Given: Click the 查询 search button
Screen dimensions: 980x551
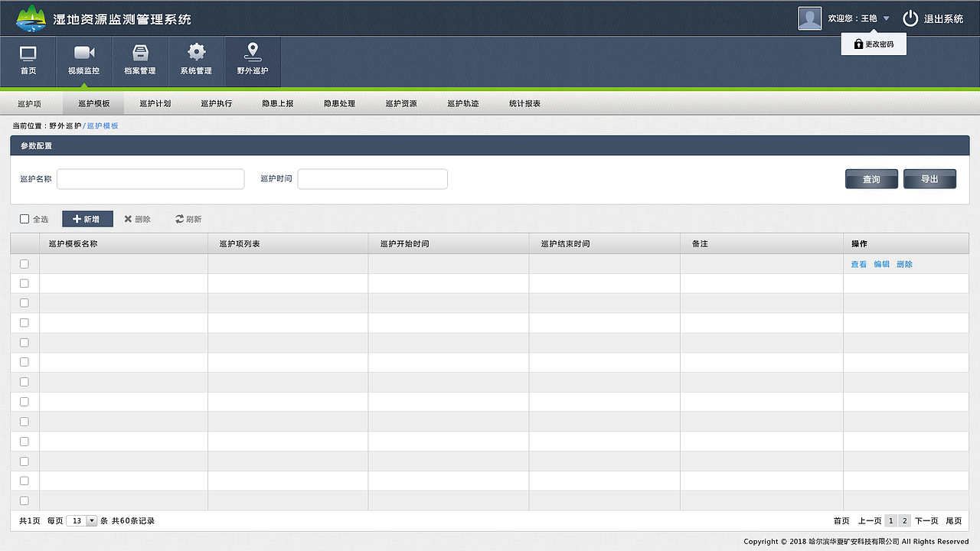Looking at the screenshot, I should click(871, 179).
